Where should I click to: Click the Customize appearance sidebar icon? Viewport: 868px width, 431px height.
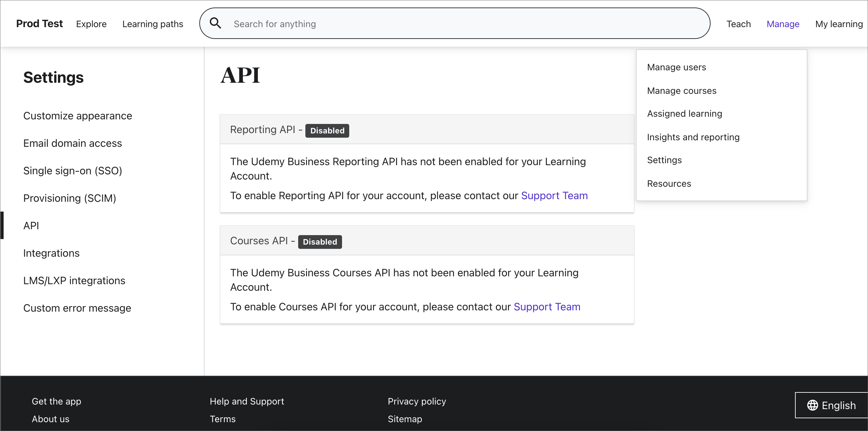77,116
